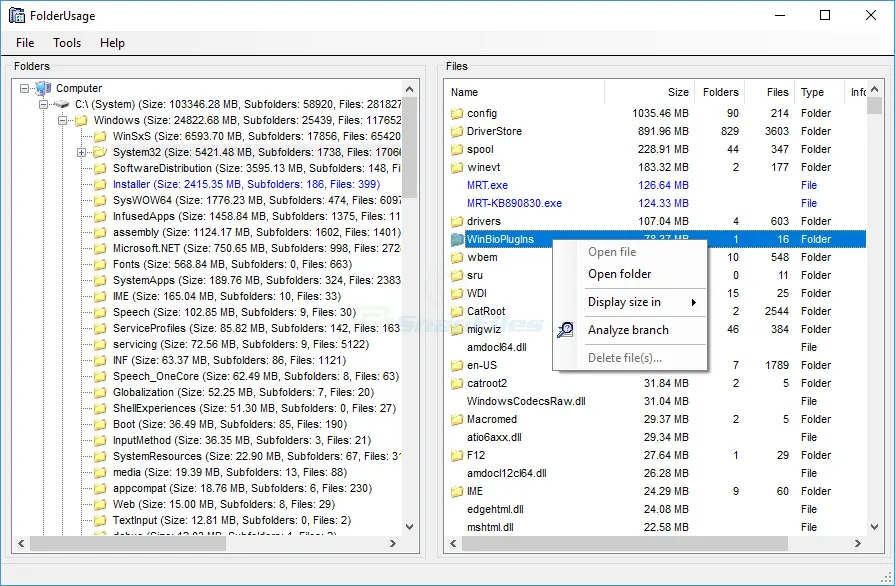Click the Folders pane horizontal scrollbar thumb
Viewport: 895px width, 586px height.
coord(127,544)
